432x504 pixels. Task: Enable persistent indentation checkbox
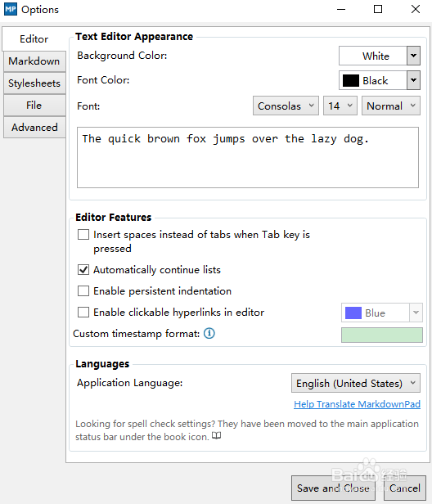pos(83,291)
